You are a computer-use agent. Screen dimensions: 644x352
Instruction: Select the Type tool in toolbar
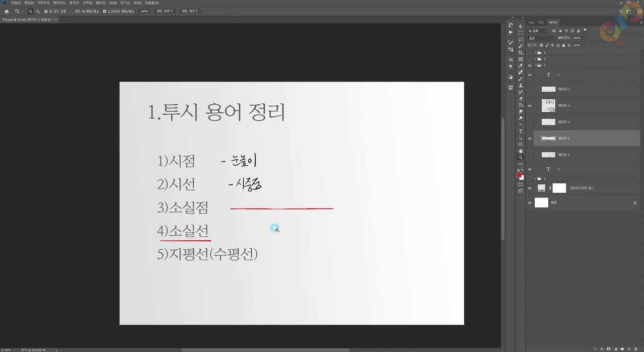point(521,131)
